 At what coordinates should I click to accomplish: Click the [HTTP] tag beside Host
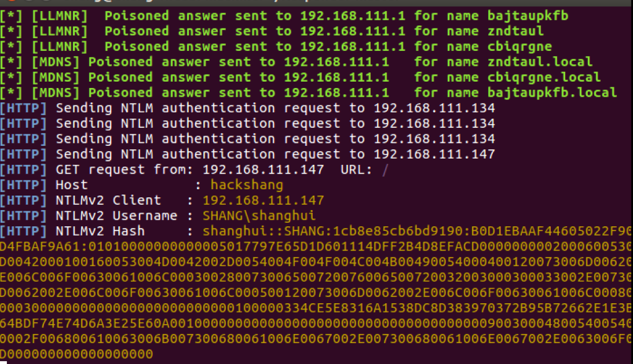[23, 185]
